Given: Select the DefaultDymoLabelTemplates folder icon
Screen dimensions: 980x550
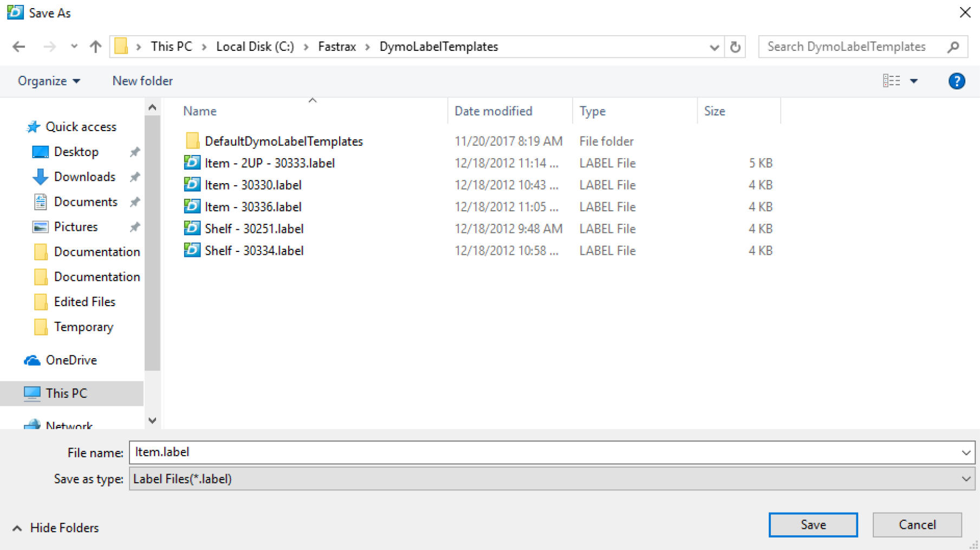Looking at the screenshot, I should [x=192, y=141].
